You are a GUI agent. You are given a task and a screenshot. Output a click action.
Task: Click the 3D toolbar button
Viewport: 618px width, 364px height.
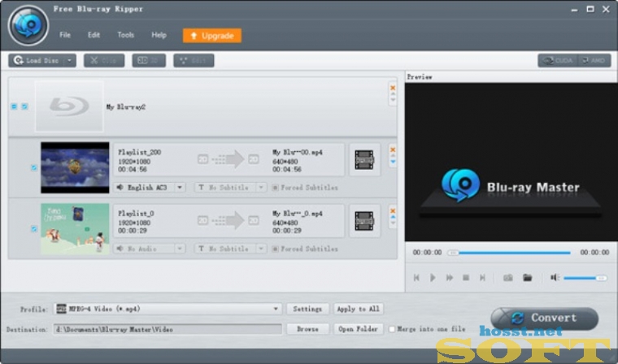point(149,60)
